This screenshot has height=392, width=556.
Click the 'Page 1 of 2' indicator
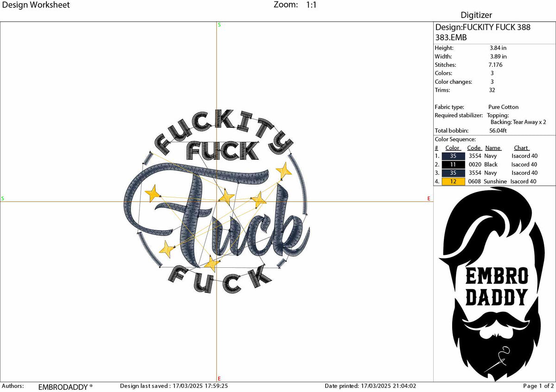[538, 386]
